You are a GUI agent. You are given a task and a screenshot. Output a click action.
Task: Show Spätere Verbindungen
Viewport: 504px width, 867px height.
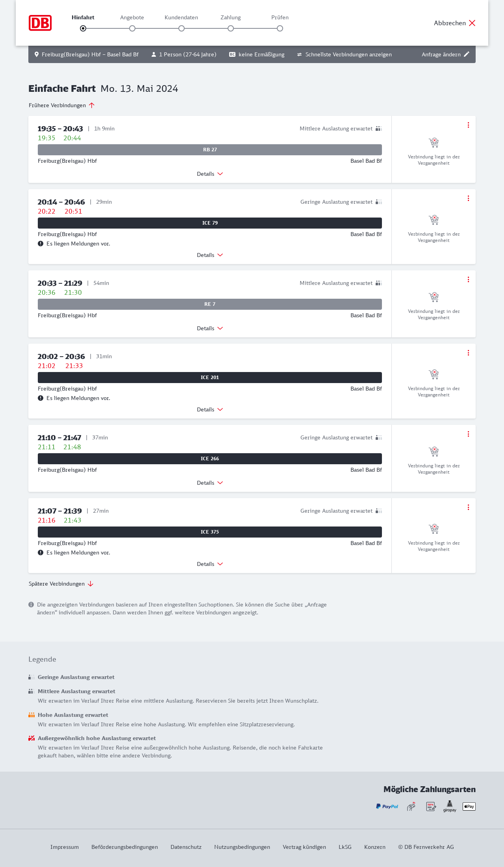pos(61,584)
